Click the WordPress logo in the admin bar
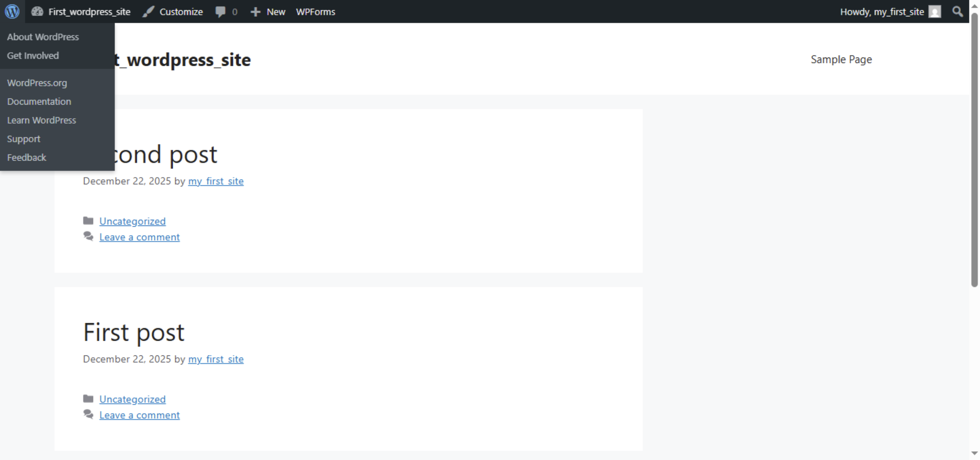Screen dimensions: 980x460 point(12,11)
